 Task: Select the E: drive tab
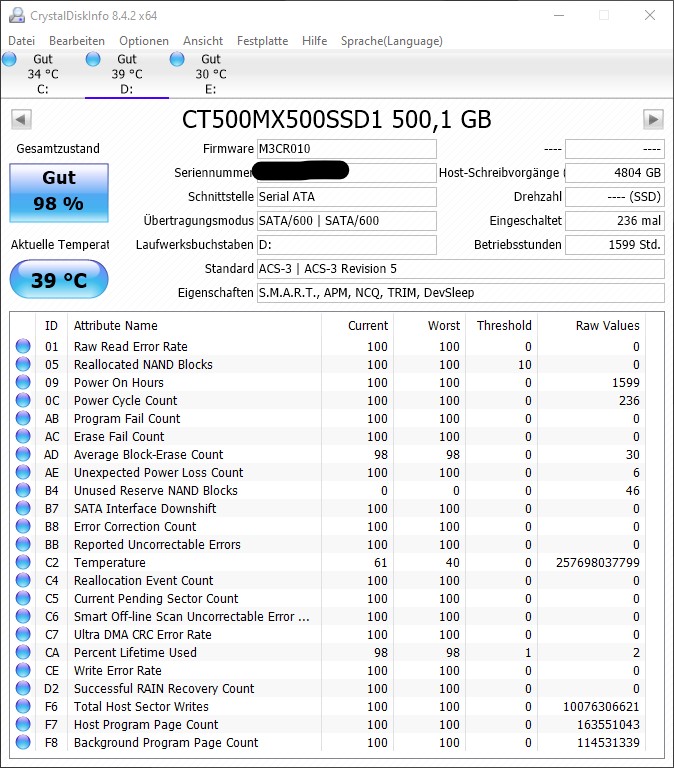pos(211,74)
